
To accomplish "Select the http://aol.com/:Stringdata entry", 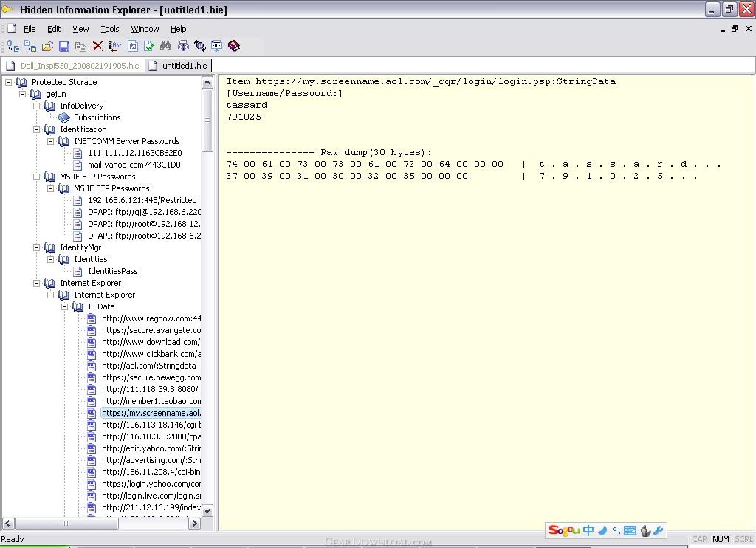I will point(148,366).
